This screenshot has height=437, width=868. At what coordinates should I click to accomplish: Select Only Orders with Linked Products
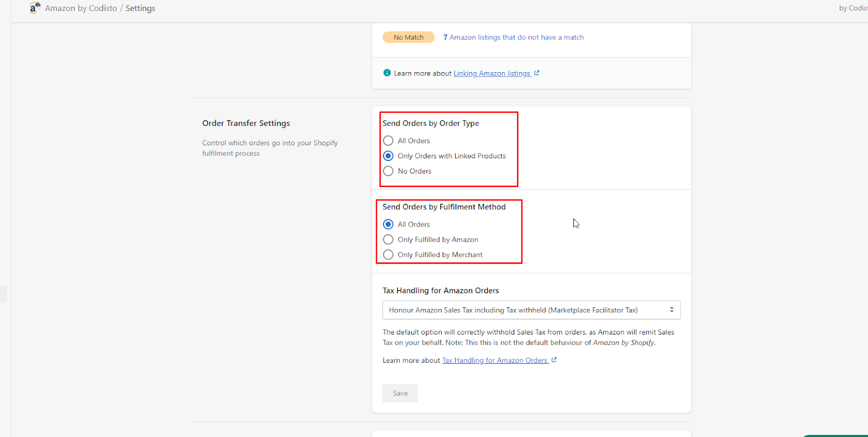(x=388, y=156)
